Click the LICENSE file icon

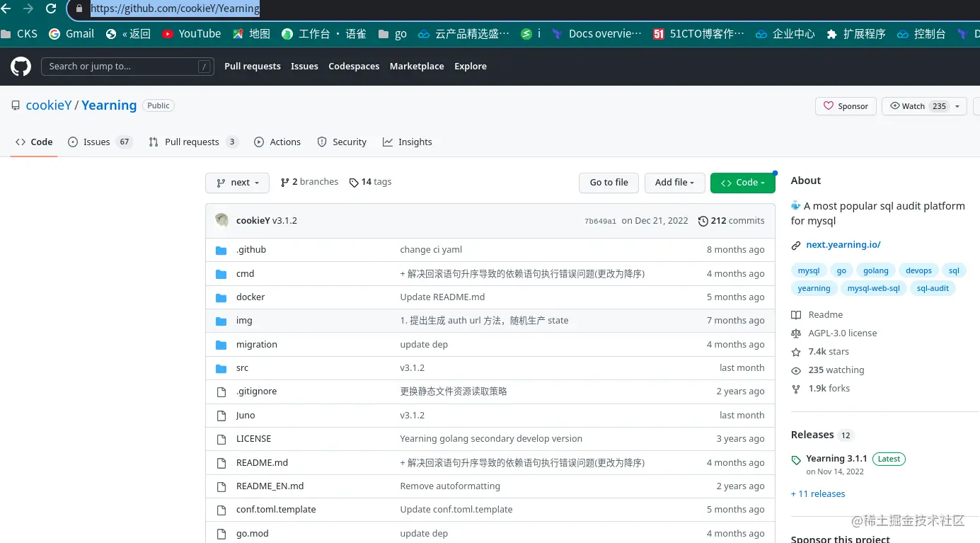click(221, 439)
